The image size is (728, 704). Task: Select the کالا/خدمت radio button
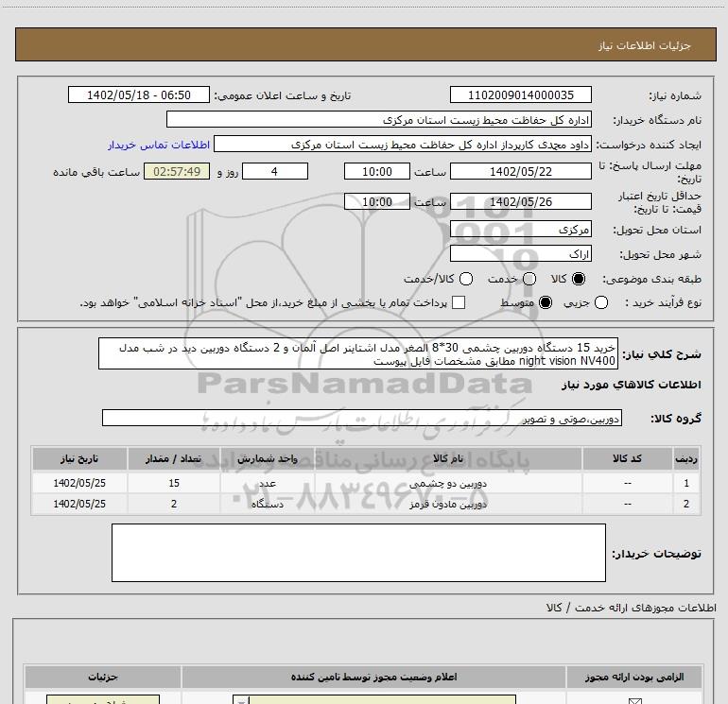466,279
